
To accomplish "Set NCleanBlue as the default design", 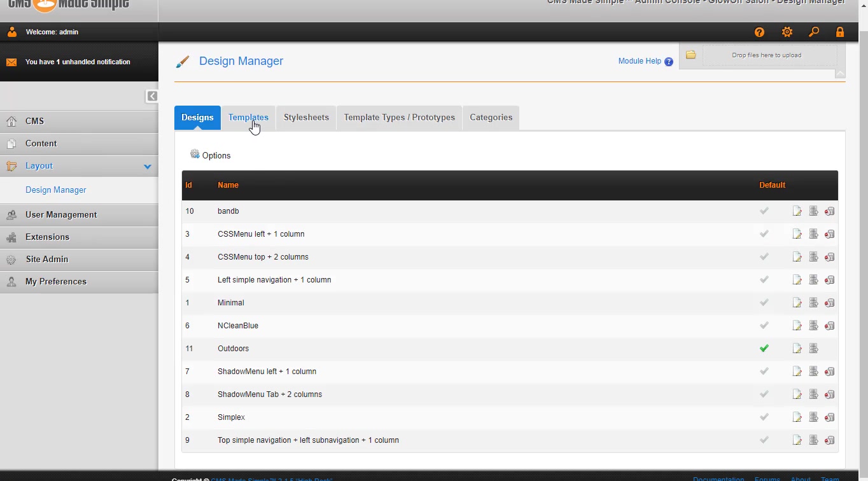I will point(764,326).
